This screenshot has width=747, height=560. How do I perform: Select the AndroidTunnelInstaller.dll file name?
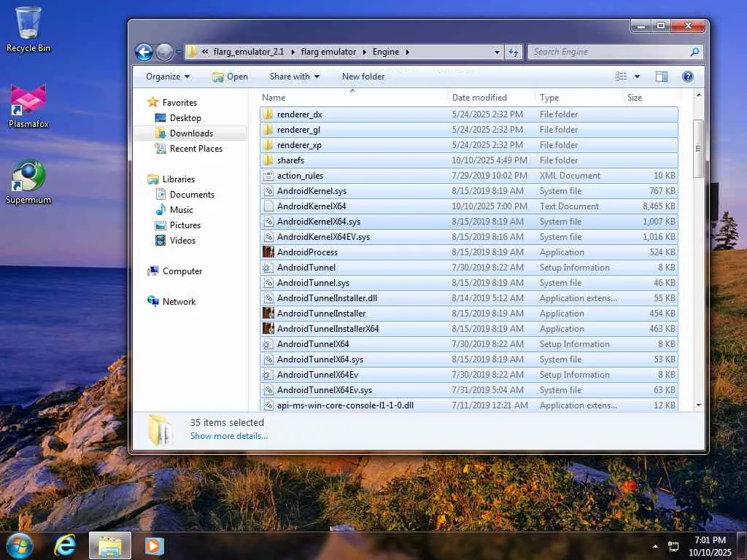click(327, 298)
